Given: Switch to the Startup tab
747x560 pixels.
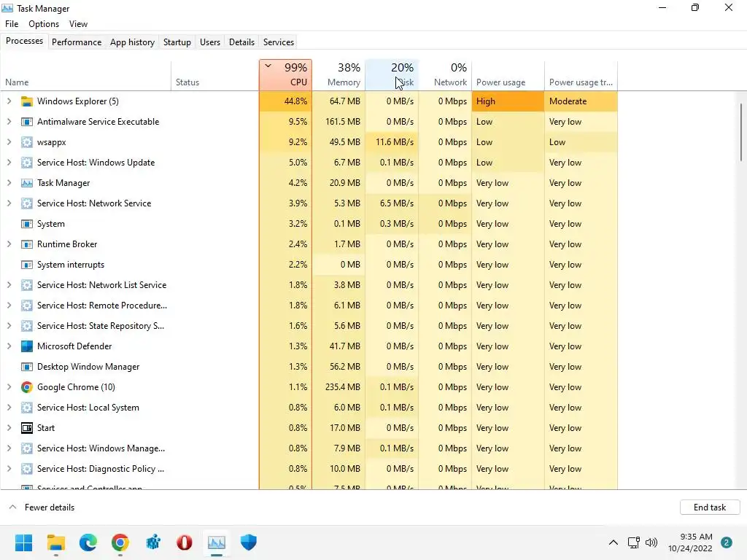Looking at the screenshot, I should point(177,42).
